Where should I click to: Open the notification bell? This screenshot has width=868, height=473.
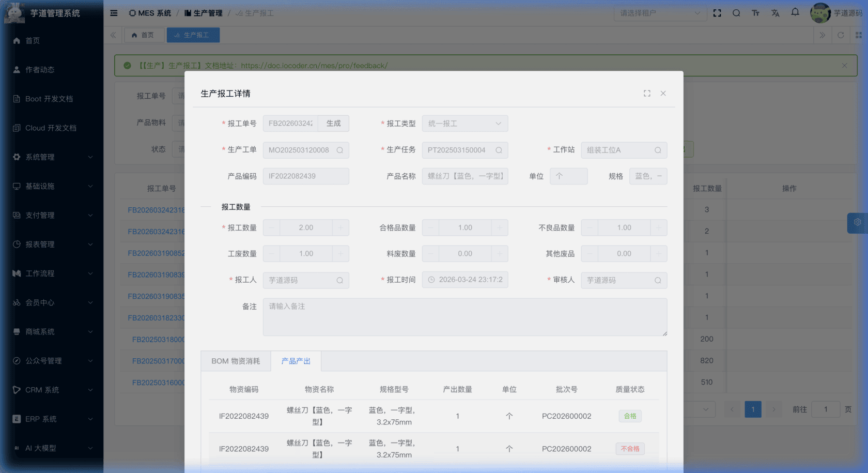click(795, 12)
